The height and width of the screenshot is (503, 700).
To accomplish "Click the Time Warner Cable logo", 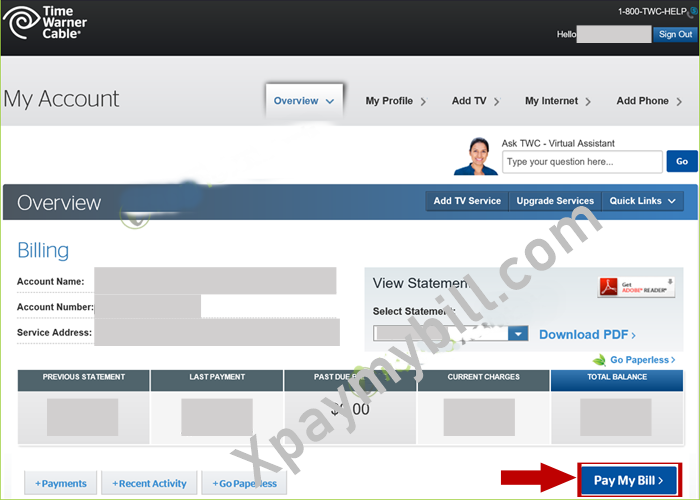I will click(45, 22).
